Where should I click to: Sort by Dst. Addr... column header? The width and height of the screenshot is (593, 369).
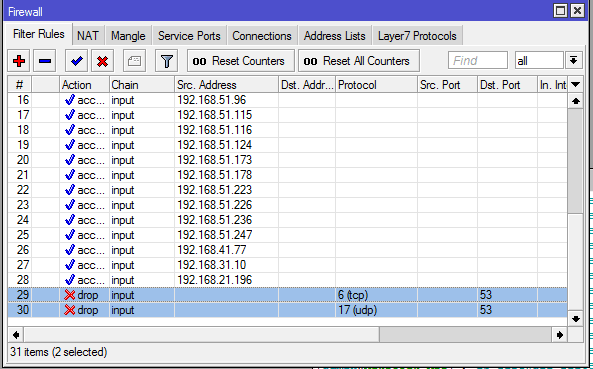pos(307,85)
